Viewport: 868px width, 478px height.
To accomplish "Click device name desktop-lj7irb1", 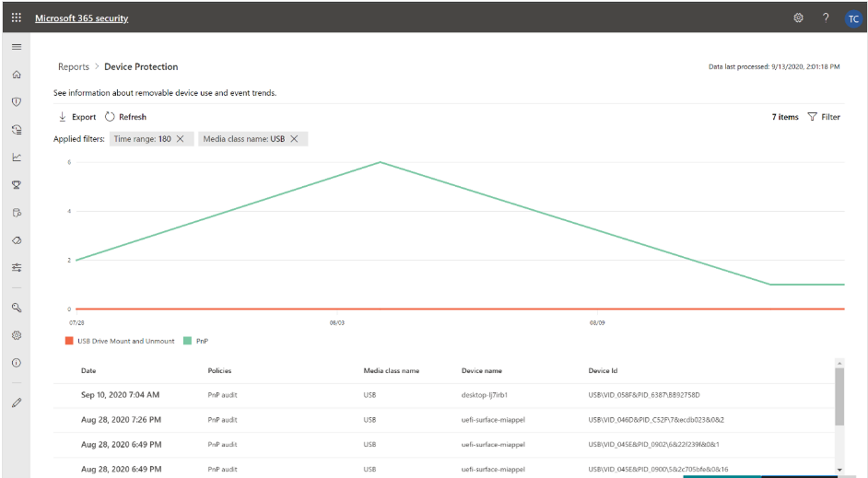I will tap(485, 395).
